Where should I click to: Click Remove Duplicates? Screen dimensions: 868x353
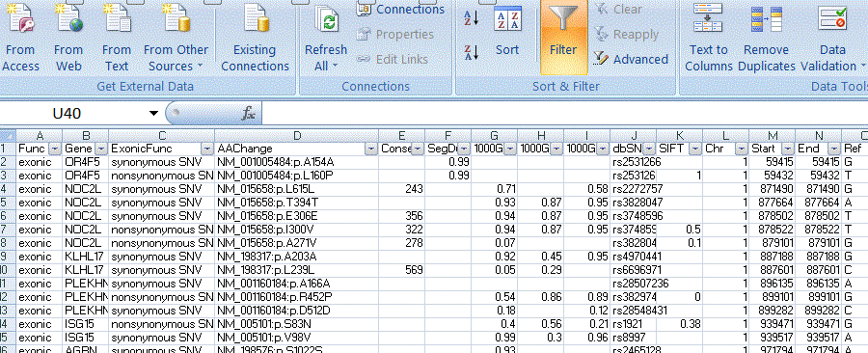(766, 39)
